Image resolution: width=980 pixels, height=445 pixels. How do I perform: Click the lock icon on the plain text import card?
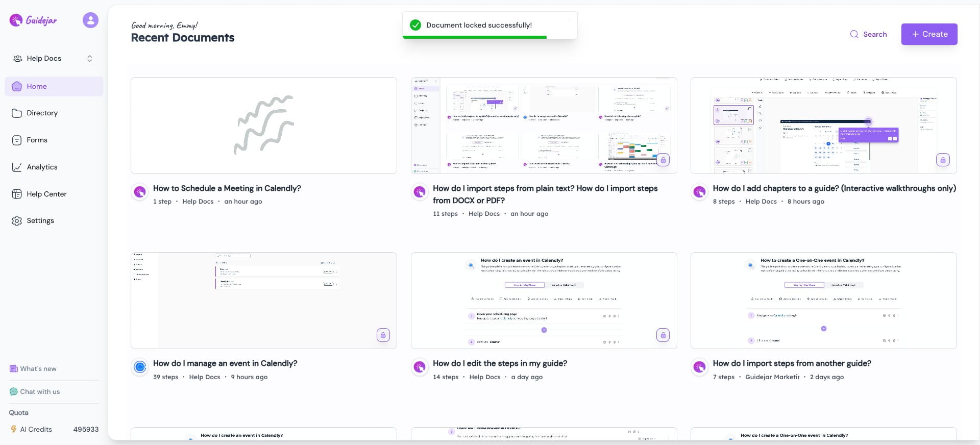(663, 160)
